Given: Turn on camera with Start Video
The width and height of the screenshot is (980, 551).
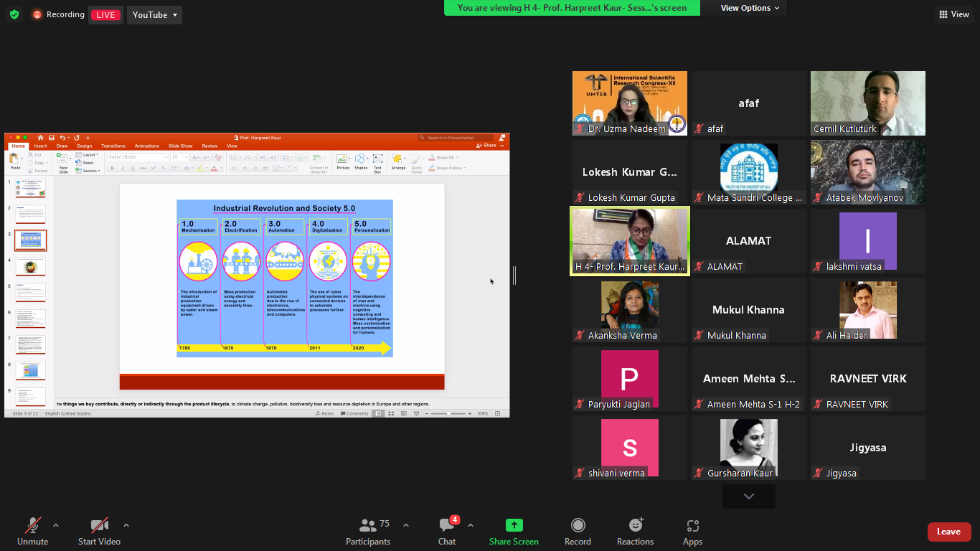Looking at the screenshot, I should click(x=99, y=532).
